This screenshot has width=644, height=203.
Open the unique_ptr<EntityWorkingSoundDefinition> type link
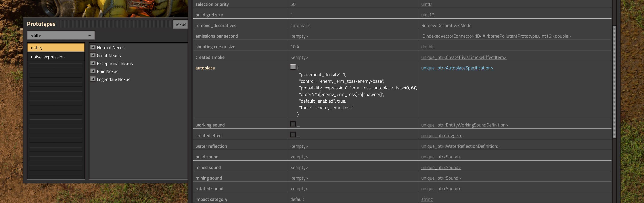tap(464, 125)
